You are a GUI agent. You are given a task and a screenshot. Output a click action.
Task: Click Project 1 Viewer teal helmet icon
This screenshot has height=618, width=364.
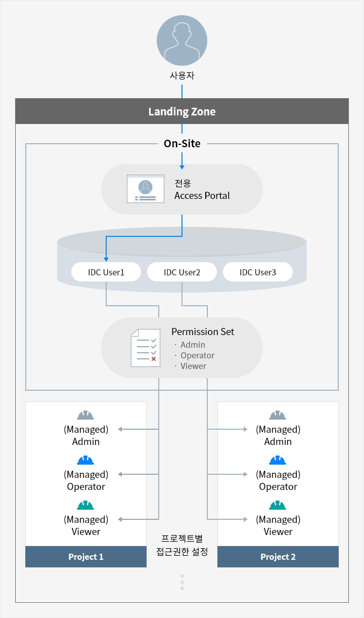point(86,505)
